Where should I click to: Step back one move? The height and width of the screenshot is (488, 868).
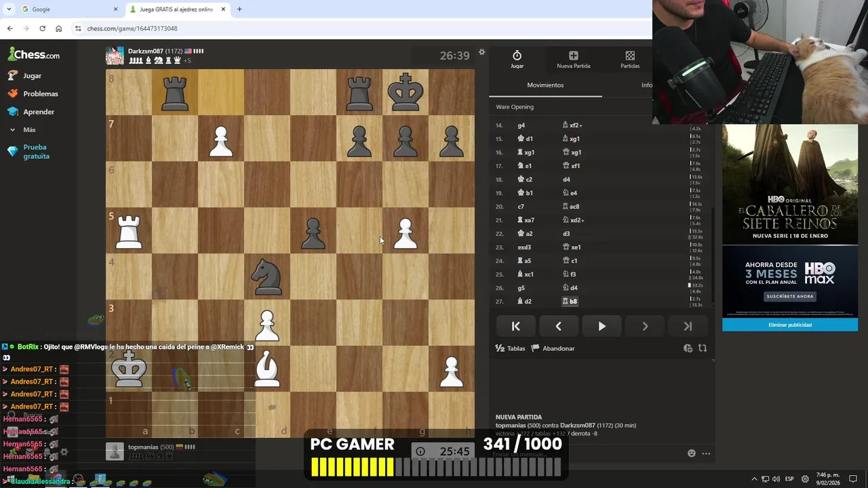(558, 326)
